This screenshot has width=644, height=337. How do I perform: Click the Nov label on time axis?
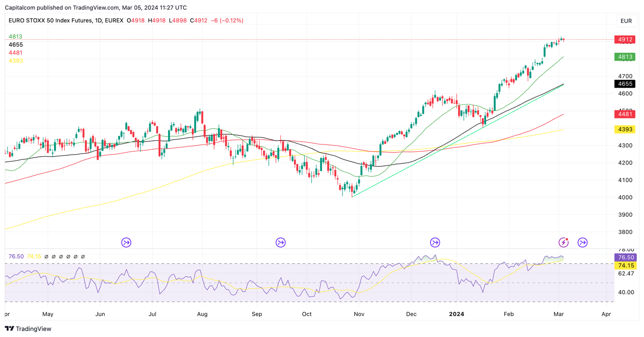click(x=359, y=315)
